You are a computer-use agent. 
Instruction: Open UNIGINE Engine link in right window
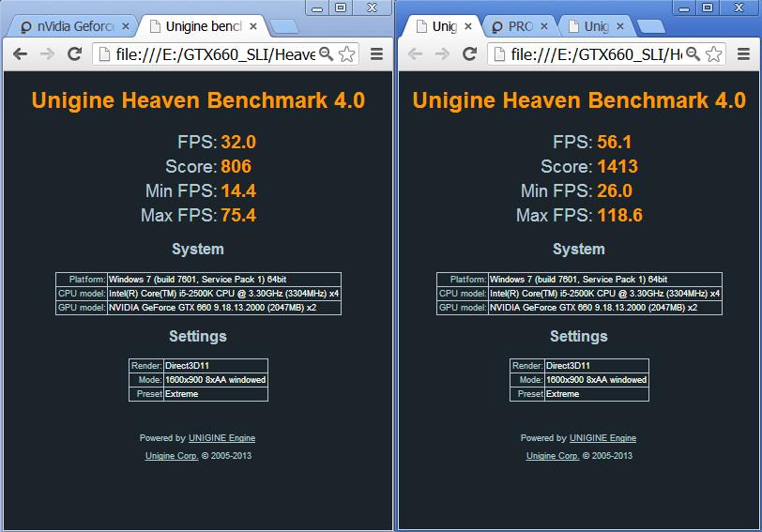(x=602, y=438)
